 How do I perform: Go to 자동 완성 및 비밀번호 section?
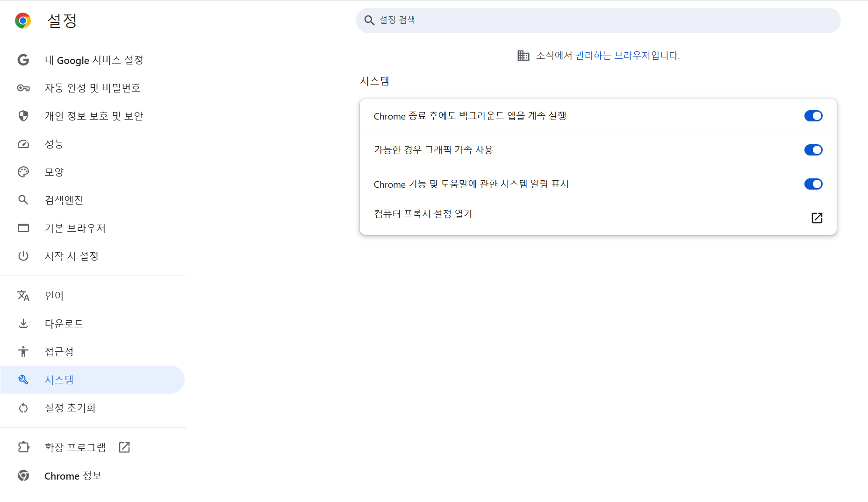pyautogui.click(x=93, y=88)
